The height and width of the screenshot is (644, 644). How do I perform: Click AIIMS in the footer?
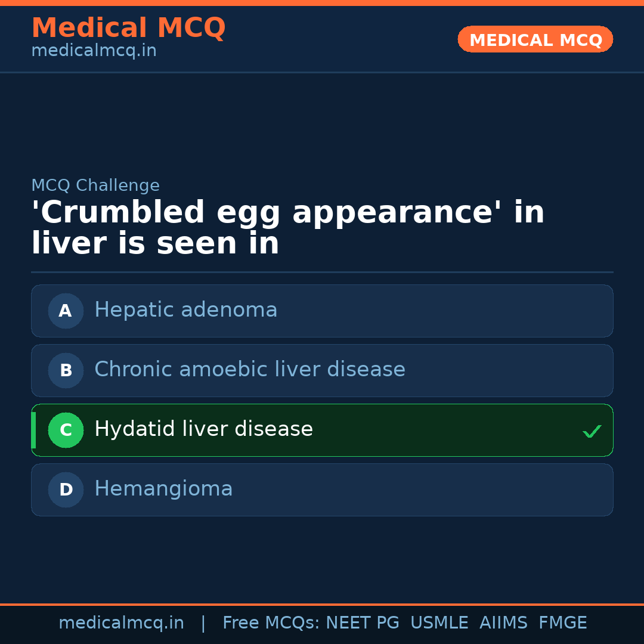[x=503, y=623]
